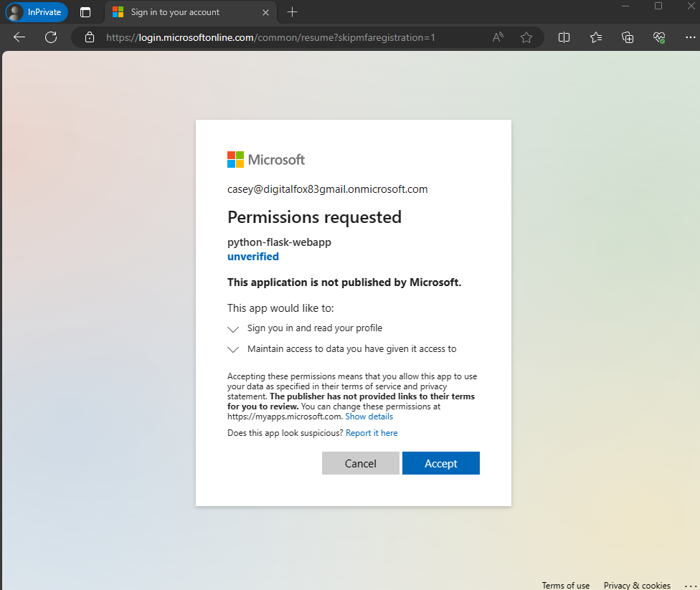Cancel the permissions request
This screenshot has width=700, height=590.
[360, 463]
